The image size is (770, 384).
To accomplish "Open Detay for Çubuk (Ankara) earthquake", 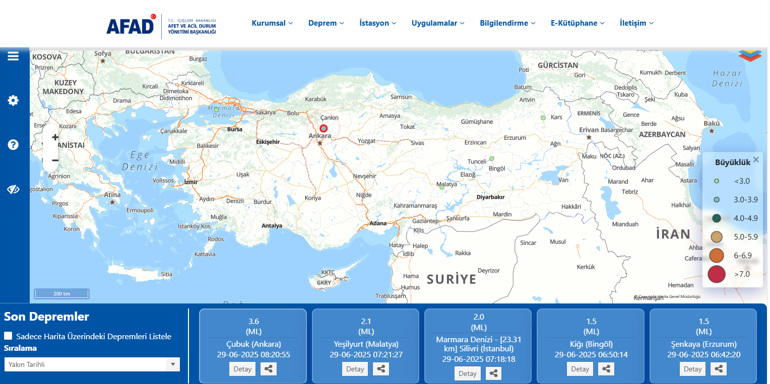I will point(242,369).
